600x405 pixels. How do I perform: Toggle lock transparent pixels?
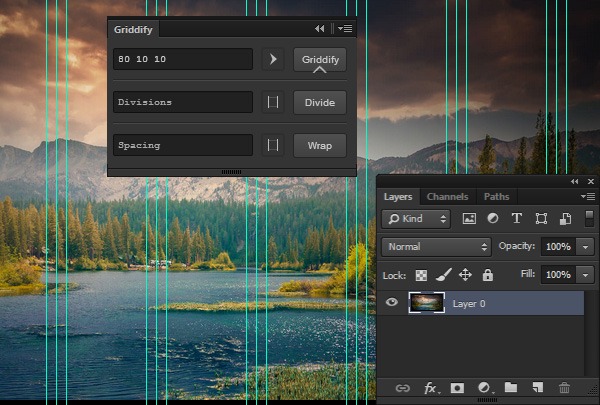(x=422, y=275)
